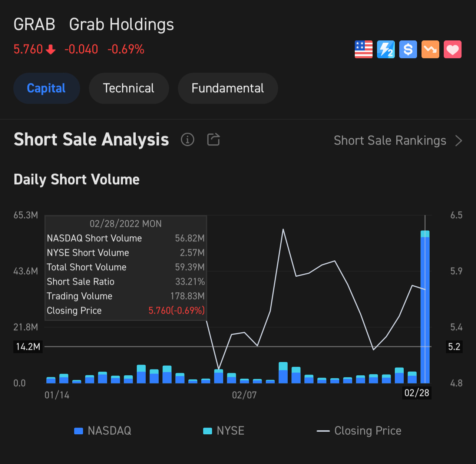
Task: Select the Capital tab
Action: pos(47,88)
